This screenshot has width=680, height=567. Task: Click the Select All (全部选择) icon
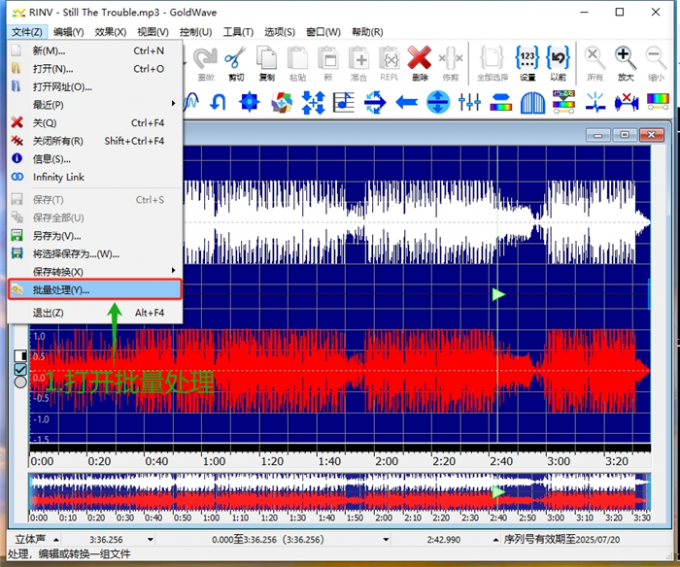click(492, 63)
